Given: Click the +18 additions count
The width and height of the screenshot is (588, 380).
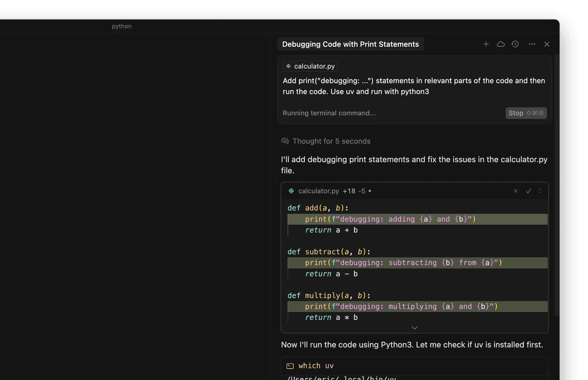Looking at the screenshot, I should point(349,191).
